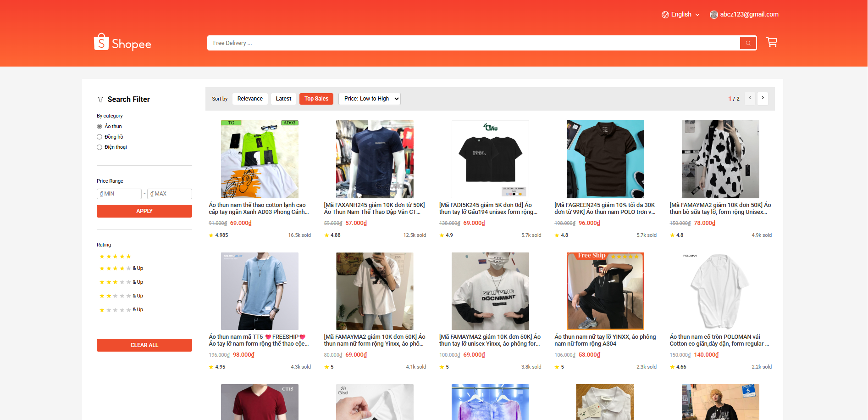This screenshot has width=868, height=420.
Task: Click the Shopee logo
Action: click(x=122, y=42)
